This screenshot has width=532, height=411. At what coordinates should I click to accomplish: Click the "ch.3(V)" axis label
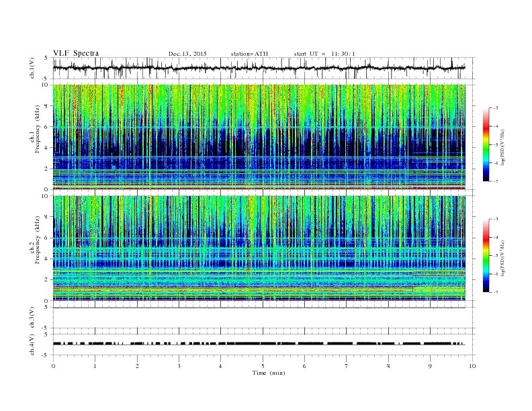[x=32, y=318]
